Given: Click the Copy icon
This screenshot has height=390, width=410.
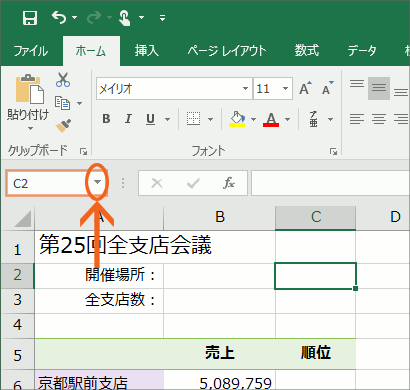Looking at the screenshot, I should pyautogui.click(x=62, y=103).
